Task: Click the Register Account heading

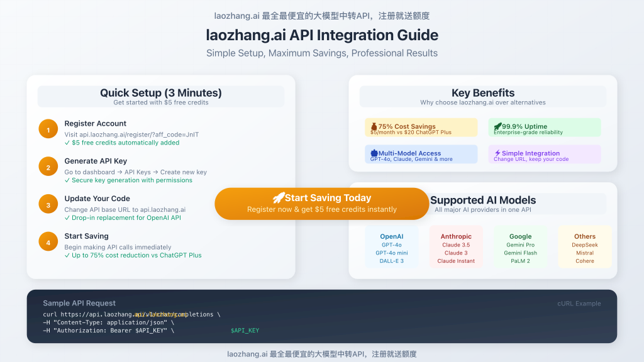Action: [x=96, y=124]
